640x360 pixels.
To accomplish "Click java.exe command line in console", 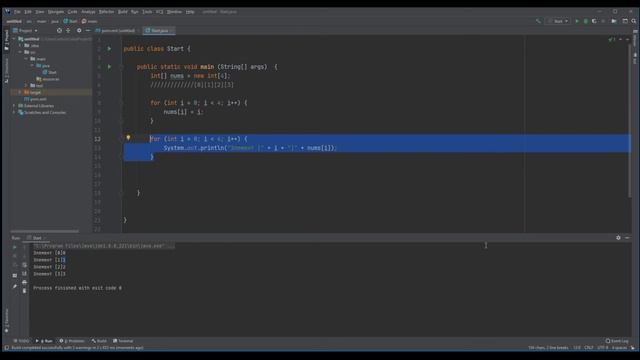I will coord(104,246).
